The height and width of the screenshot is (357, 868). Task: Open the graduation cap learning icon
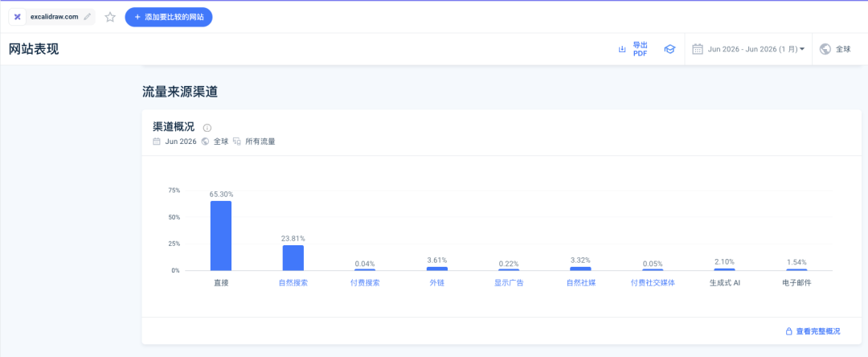669,49
